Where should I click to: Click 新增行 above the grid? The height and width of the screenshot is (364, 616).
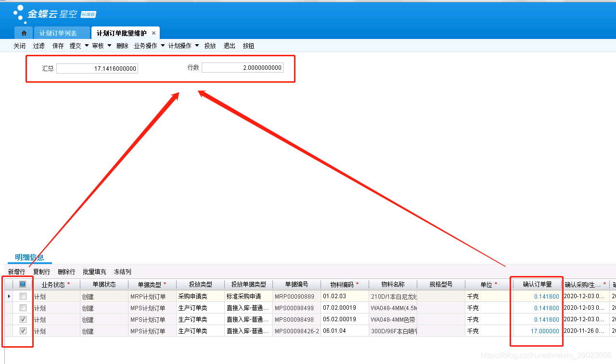16,272
